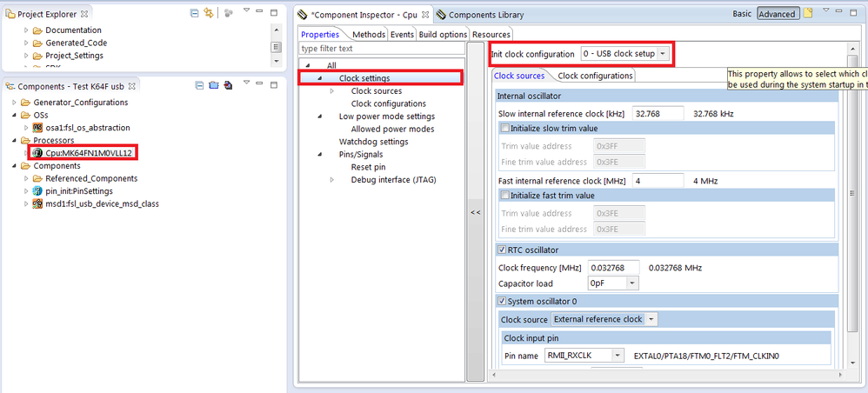Collapse all in Project Explorer toolbar
Screen dimensions: 868x393
click(x=194, y=13)
